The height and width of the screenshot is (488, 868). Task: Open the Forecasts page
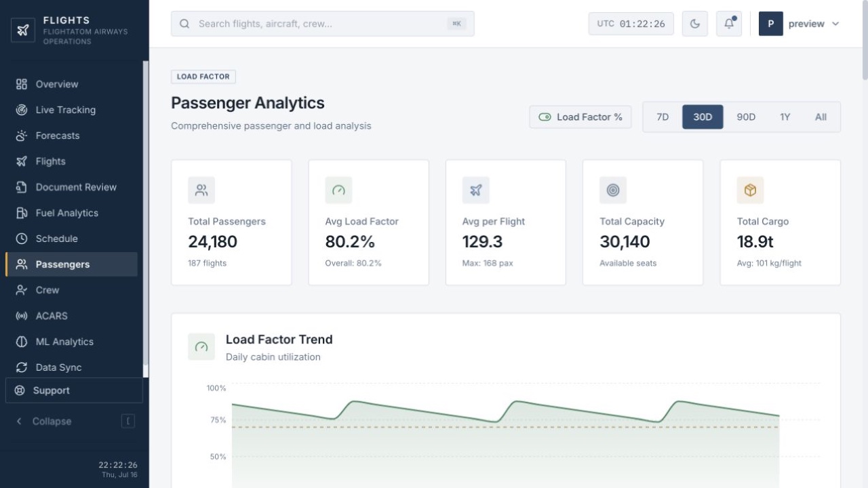click(71, 136)
